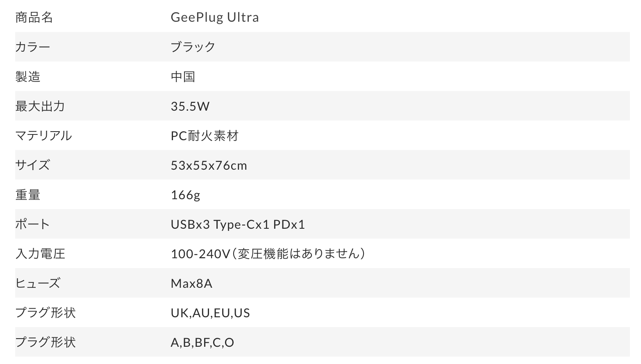This screenshot has width=641, height=364.
Task: Click the A,B,BF,C,O plug type value
Action: tap(202, 342)
